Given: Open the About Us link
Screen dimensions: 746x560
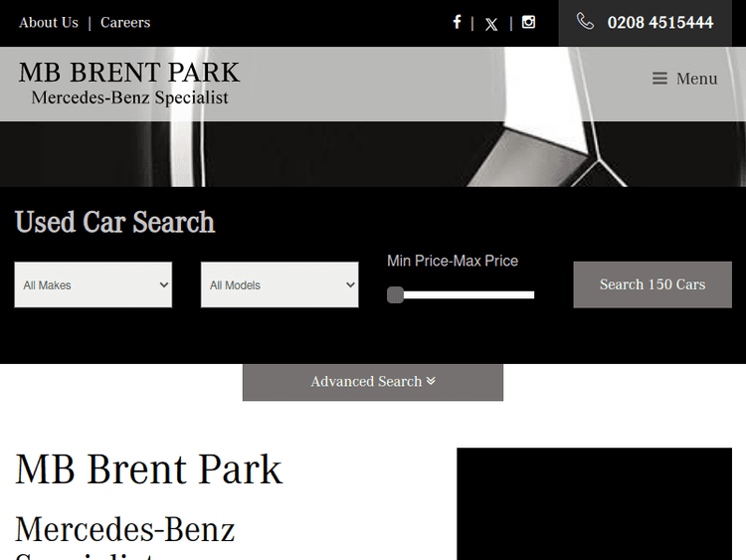Looking at the screenshot, I should (x=49, y=22).
